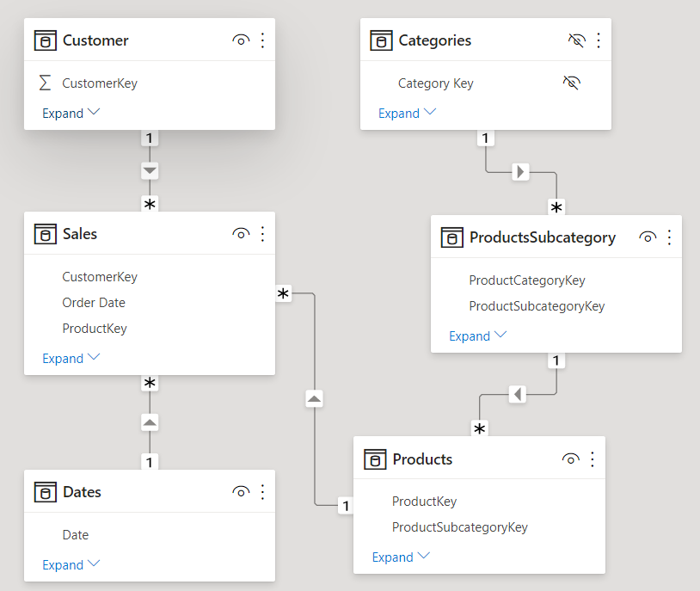The width and height of the screenshot is (700, 591).
Task: Click the Customer to Sales filter direction arrow
Action: pyautogui.click(x=150, y=170)
